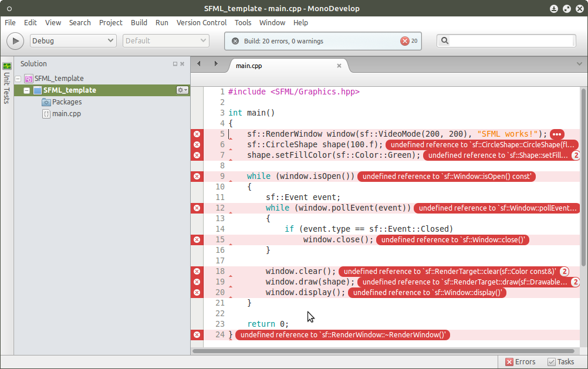Open the Search menu
Screen dimensions: 588x369
tap(80, 22)
